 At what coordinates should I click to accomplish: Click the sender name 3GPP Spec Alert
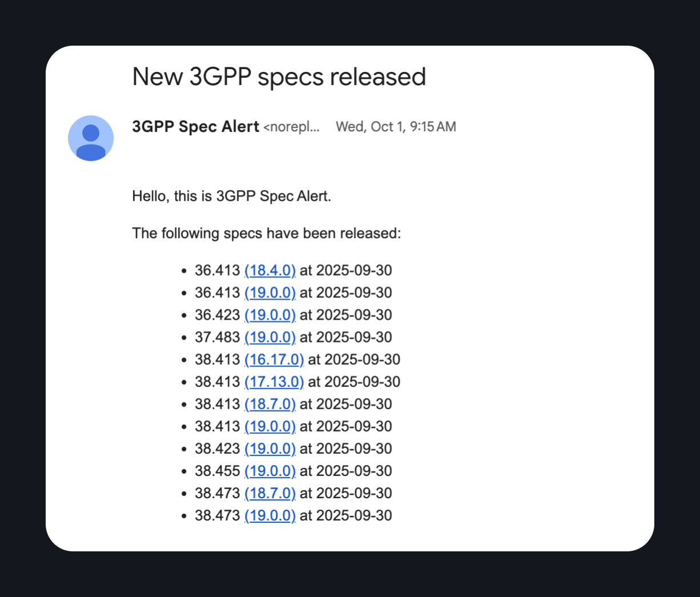195,127
